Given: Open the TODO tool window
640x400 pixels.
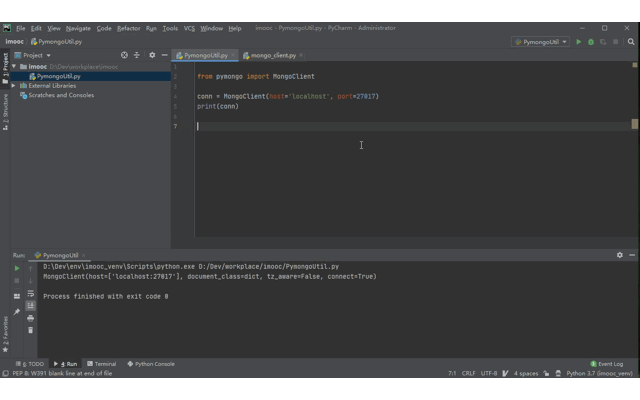Looking at the screenshot, I should tap(30, 364).
